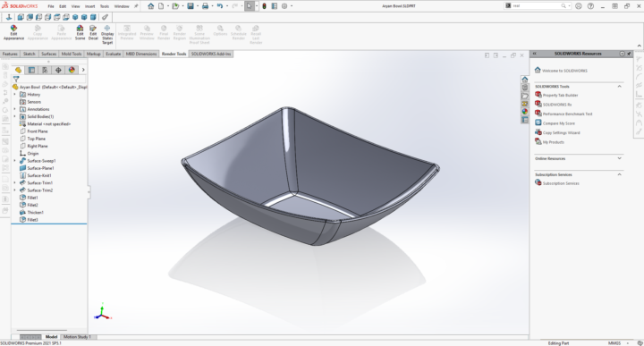
Task: Open the Property Tab Builder link
Action: point(560,95)
